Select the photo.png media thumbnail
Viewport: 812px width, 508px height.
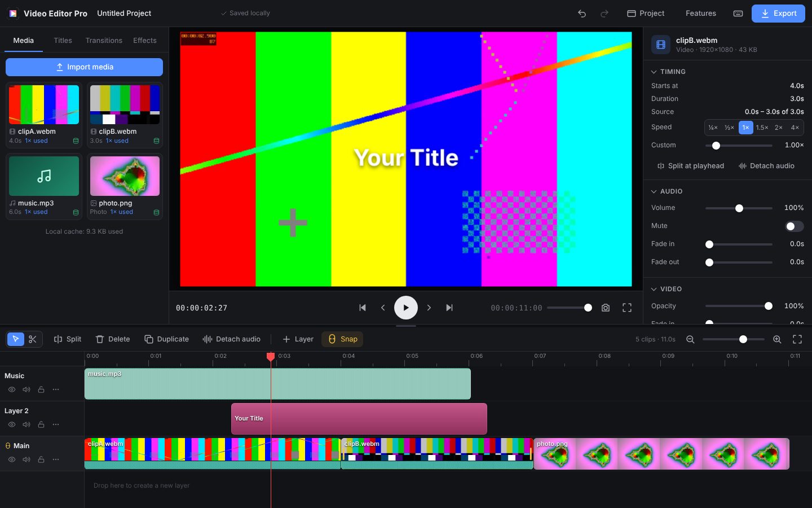tap(125, 176)
